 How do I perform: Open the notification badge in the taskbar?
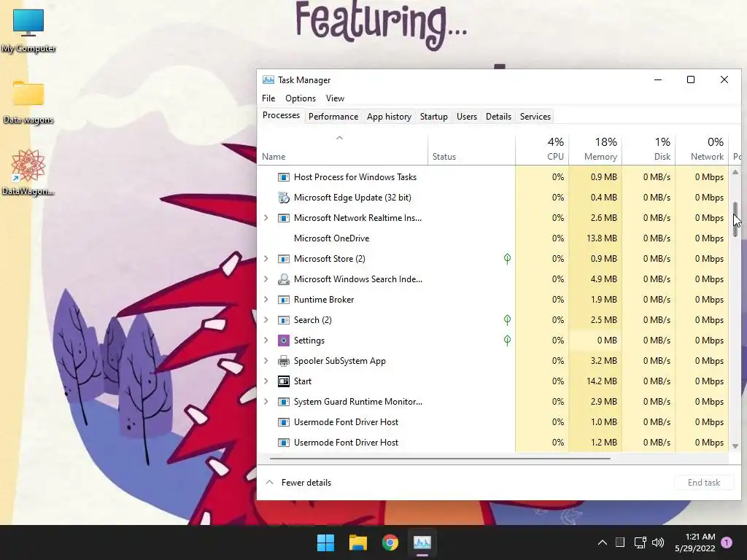pos(727,542)
